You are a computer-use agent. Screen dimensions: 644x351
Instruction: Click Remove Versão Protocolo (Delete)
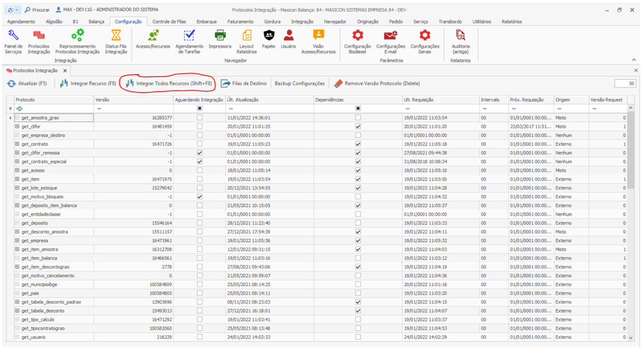pyautogui.click(x=377, y=84)
